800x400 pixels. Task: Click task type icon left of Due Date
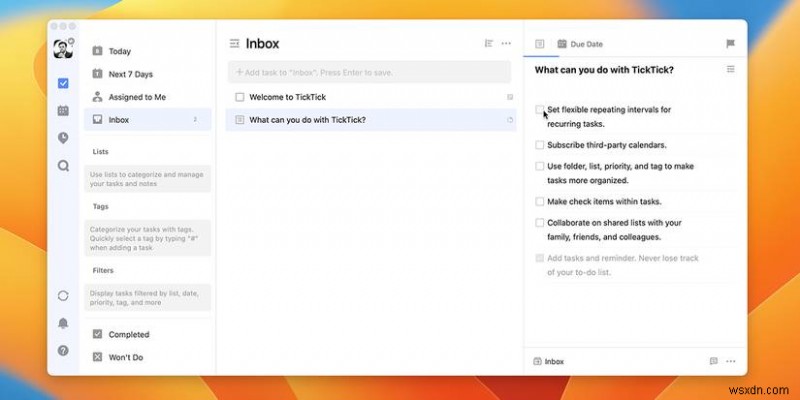coord(540,44)
